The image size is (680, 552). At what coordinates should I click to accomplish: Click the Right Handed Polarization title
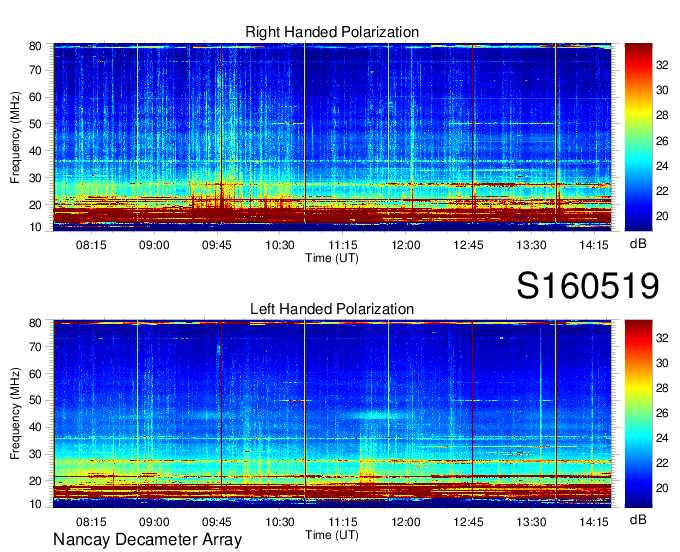(332, 32)
